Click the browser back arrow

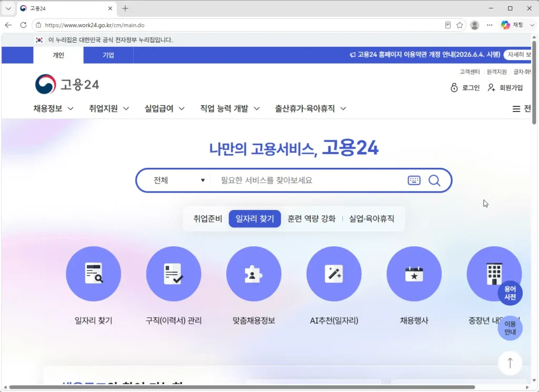(x=8, y=25)
